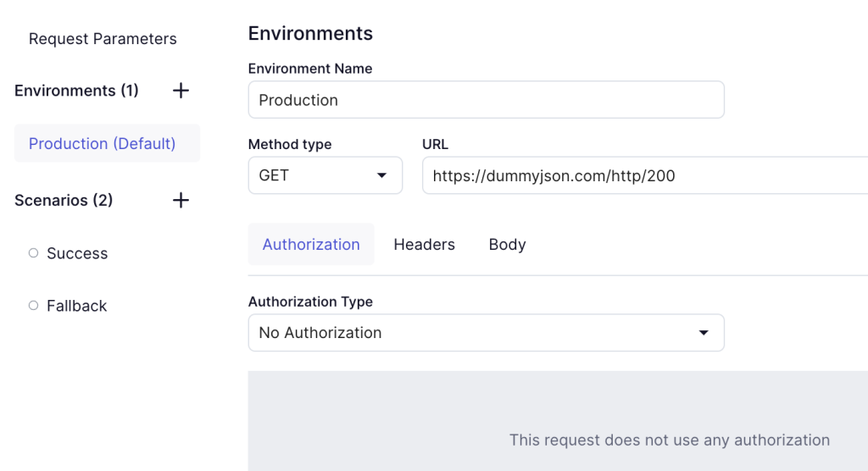Click the URL input field
This screenshot has width=868, height=471.
(x=645, y=175)
